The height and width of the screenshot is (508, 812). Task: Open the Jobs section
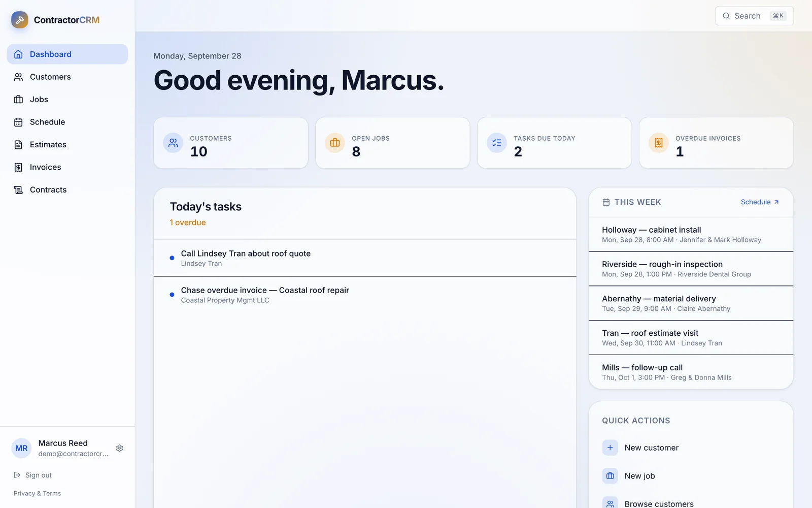coord(67,100)
